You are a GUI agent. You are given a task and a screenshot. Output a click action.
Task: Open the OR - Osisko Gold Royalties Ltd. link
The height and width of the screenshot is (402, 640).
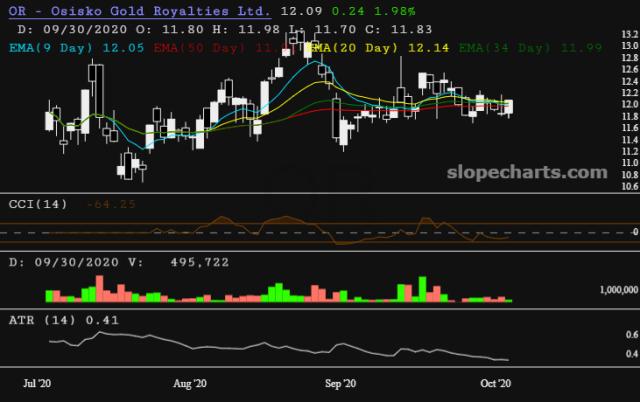click(140, 11)
